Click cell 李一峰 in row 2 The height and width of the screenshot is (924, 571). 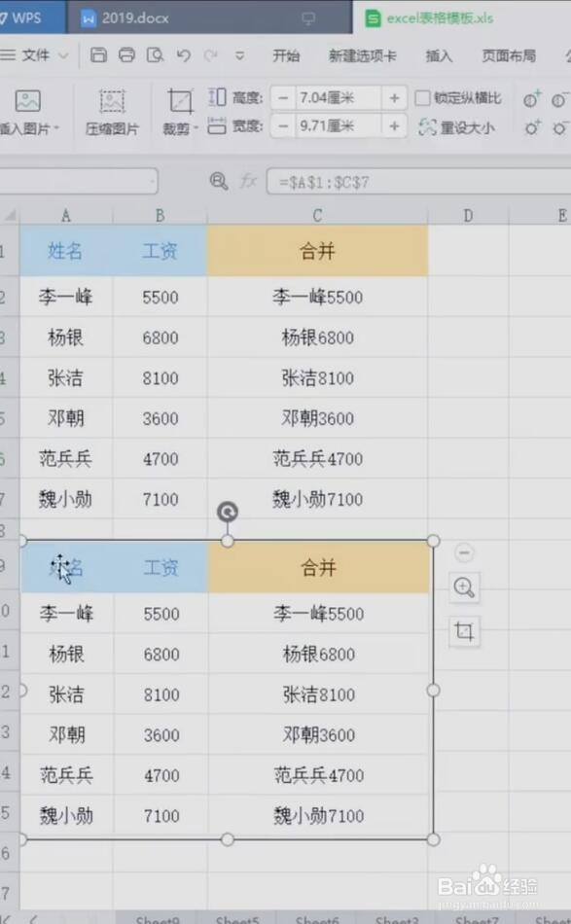[x=66, y=297]
